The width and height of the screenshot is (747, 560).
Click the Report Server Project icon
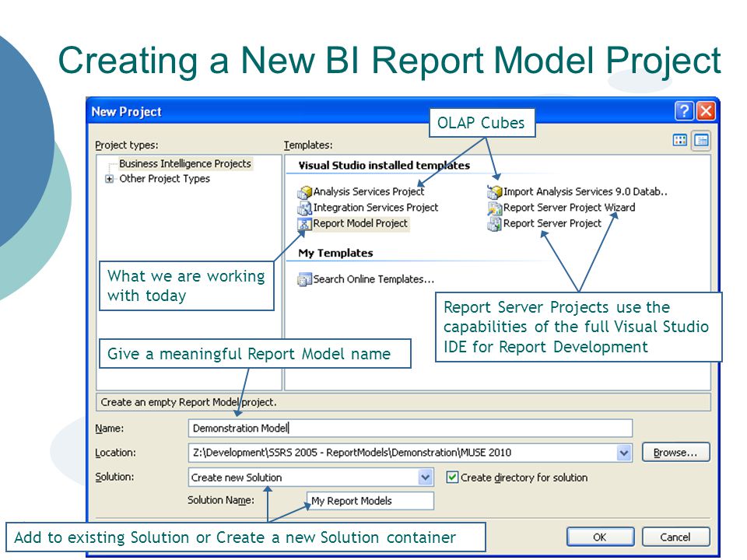pyautogui.click(x=495, y=224)
